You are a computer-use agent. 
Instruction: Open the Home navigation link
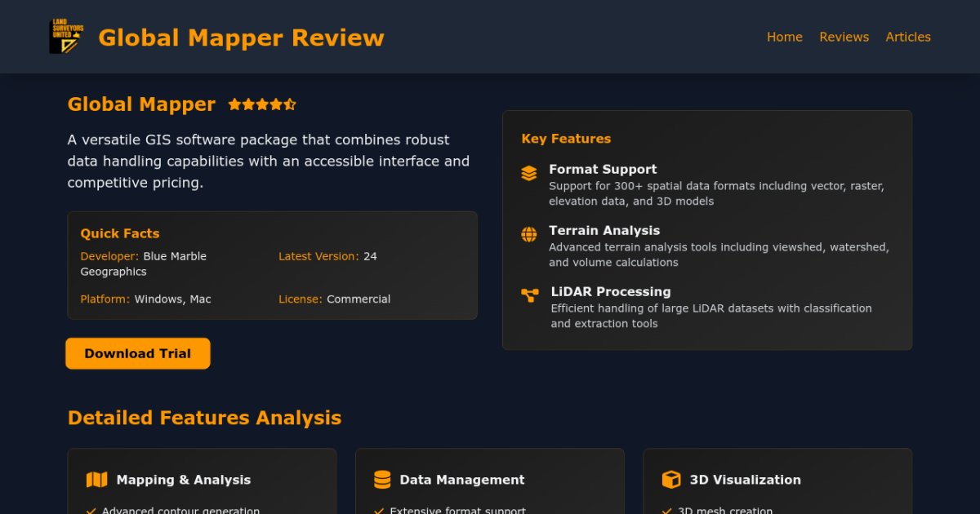pyautogui.click(x=784, y=37)
